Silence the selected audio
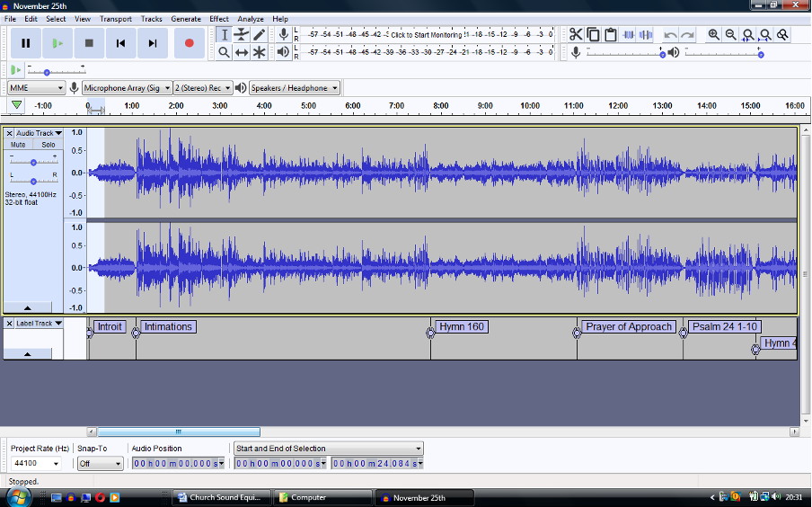812x507 pixels. (645, 35)
